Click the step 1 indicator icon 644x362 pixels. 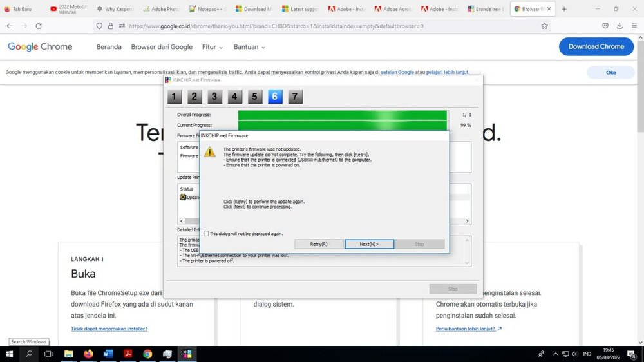pos(175,97)
